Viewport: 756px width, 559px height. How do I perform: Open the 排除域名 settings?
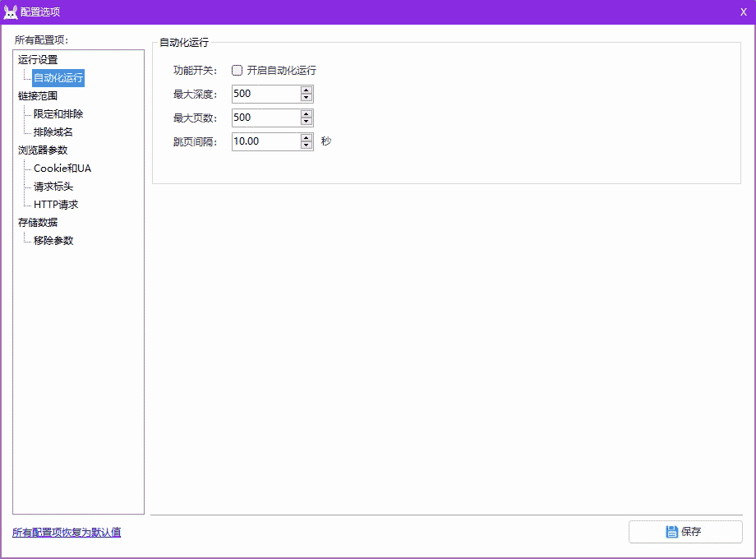(53, 132)
